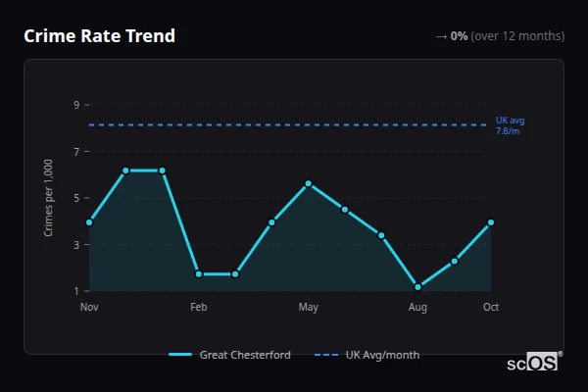Click the 'UK avg 7.8/m' annotation label
588x392 pixels.
point(510,125)
